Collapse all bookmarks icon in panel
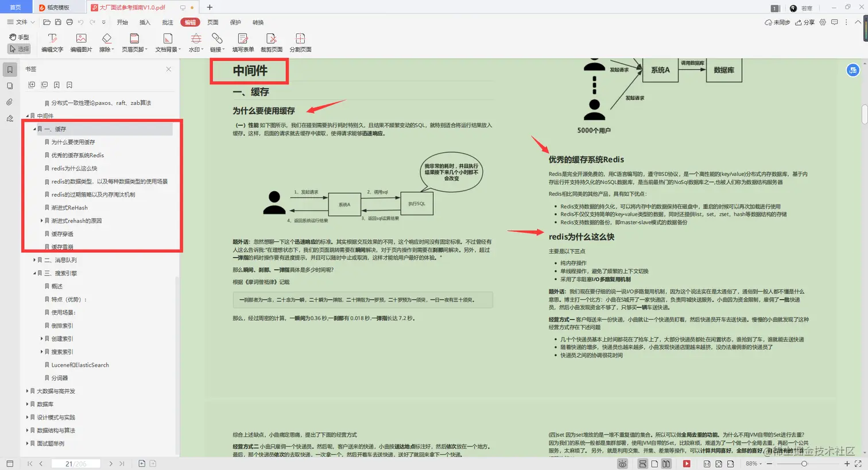Viewport: 868px width, 470px height. pyautogui.click(x=44, y=85)
